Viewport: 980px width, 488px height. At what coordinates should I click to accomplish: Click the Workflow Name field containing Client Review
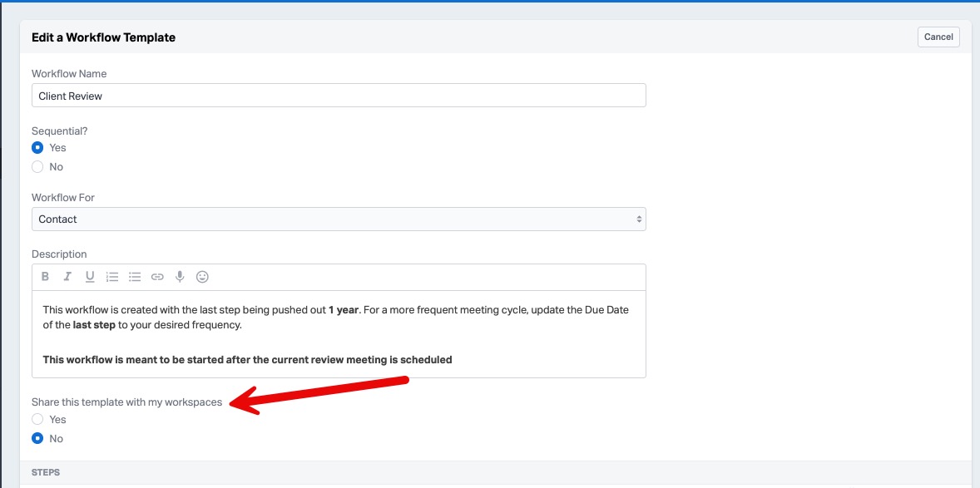coord(339,96)
